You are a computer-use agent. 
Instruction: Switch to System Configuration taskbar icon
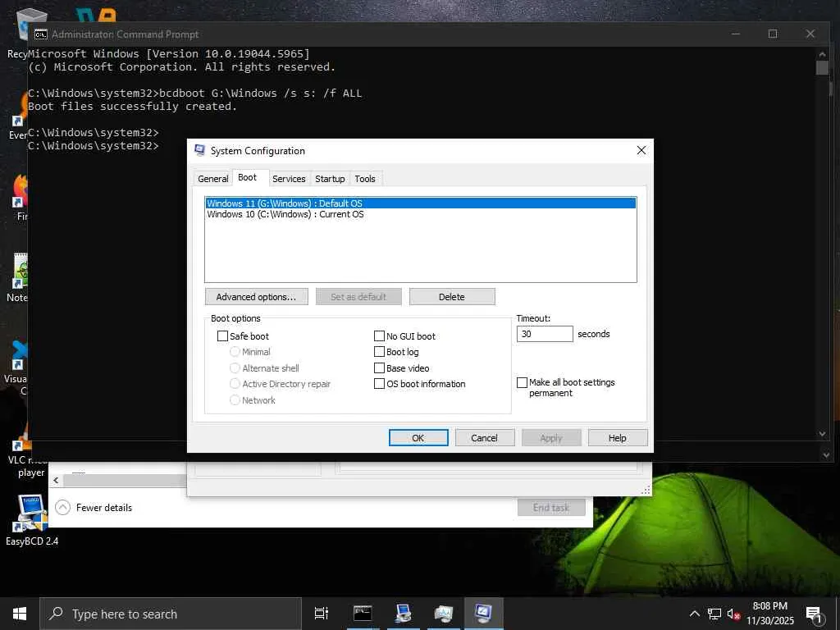point(484,614)
